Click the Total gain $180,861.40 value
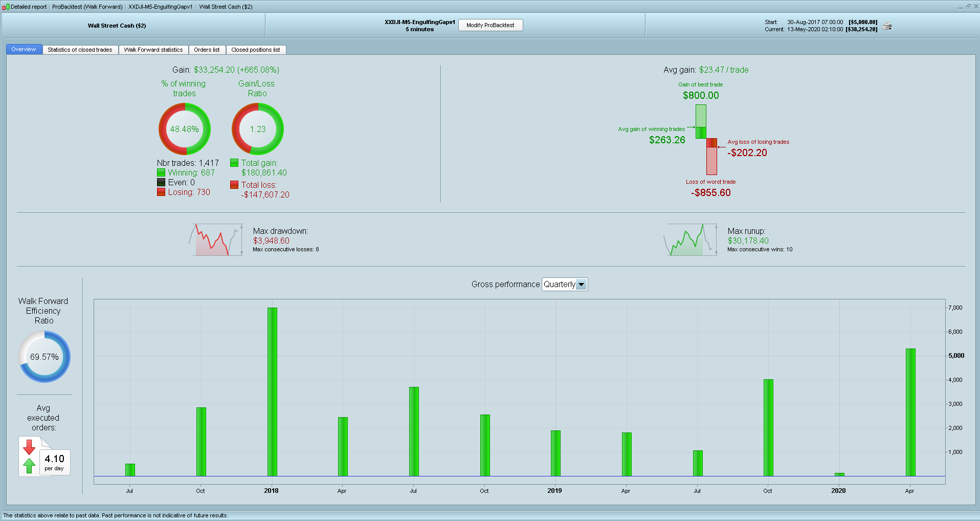 [x=264, y=173]
